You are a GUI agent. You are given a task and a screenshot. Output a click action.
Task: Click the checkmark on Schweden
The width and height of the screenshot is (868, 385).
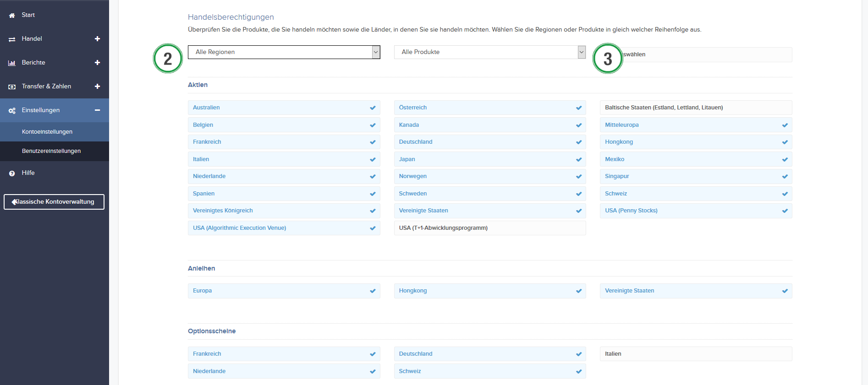pyautogui.click(x=579, y=194)
